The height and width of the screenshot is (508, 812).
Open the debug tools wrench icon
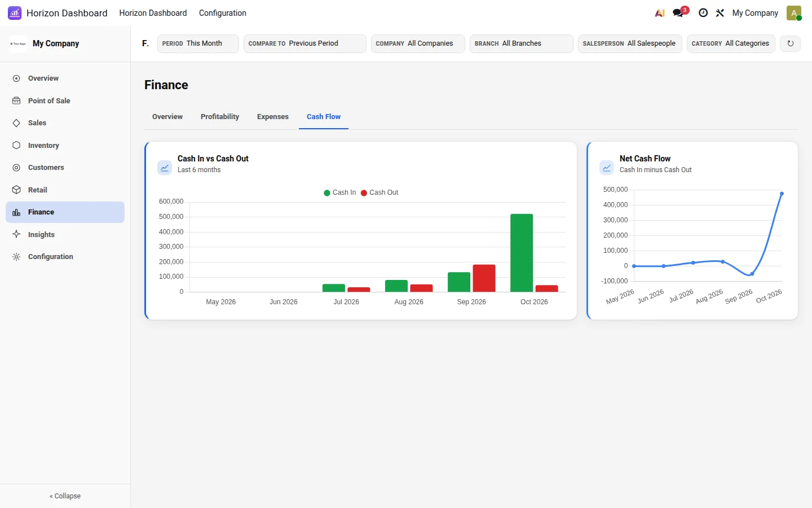(x=720, y=13)
